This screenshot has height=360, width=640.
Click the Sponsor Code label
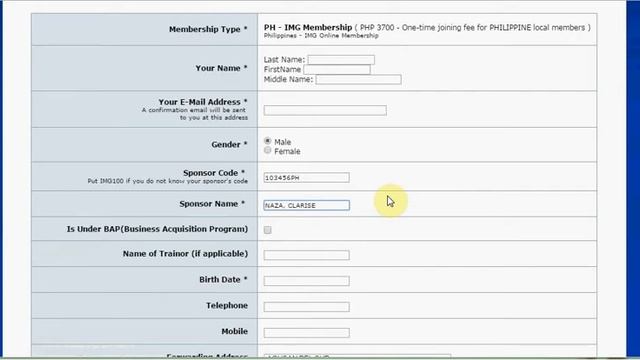tap(214, 173)
